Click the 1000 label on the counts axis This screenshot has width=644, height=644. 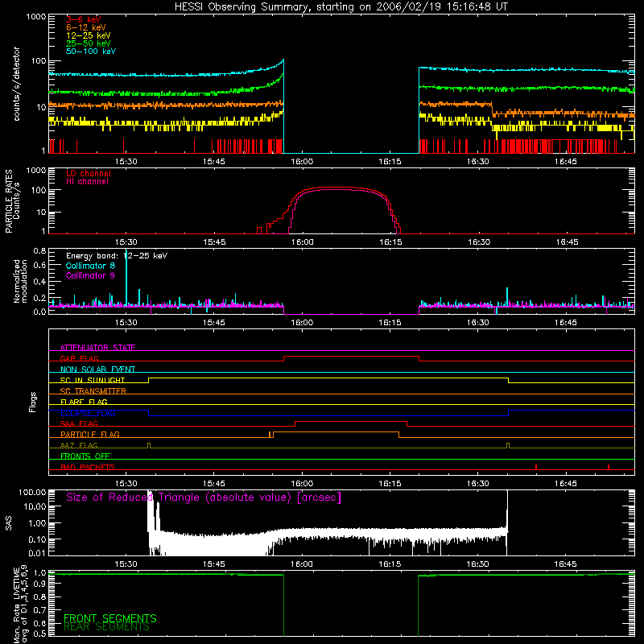[x=35, y=17]
